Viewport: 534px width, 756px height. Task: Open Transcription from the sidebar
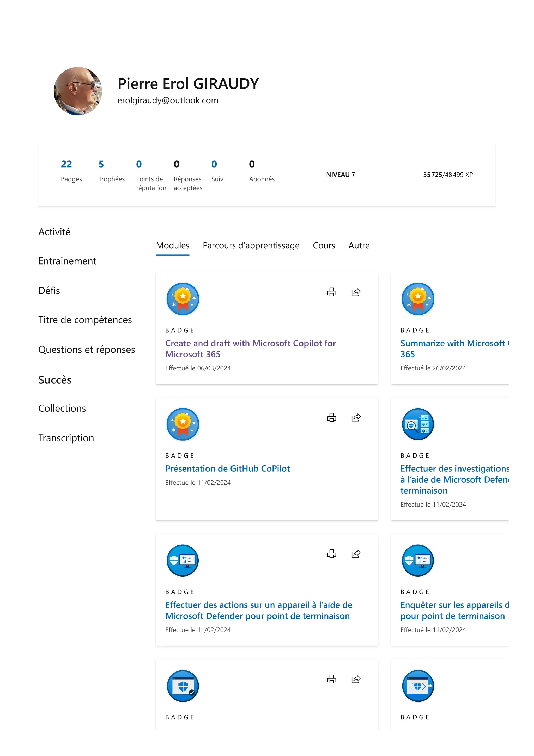tap(66, 438)
